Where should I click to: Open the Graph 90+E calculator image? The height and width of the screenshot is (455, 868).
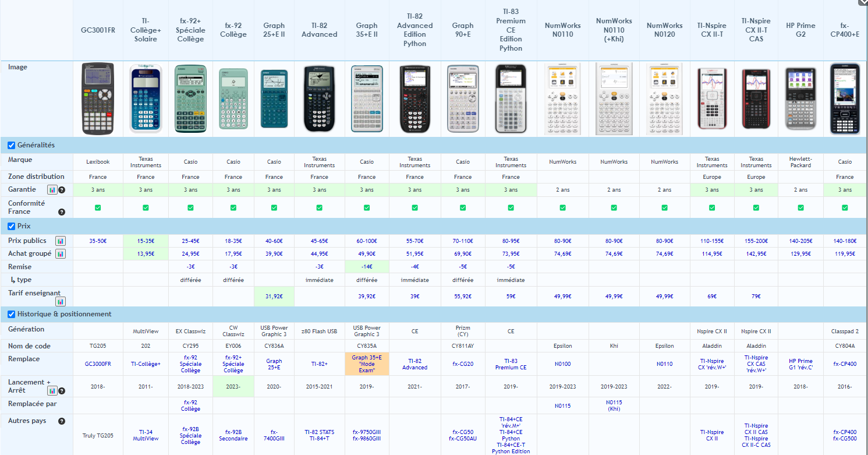point(463,98)
